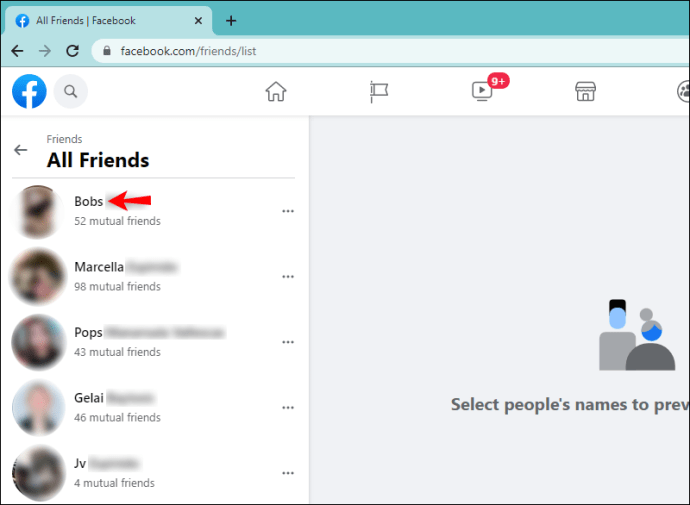The height and width of the screenshot is (505, 690).
Task: Open the three-dot menu for Bobs
Action: 288,211
